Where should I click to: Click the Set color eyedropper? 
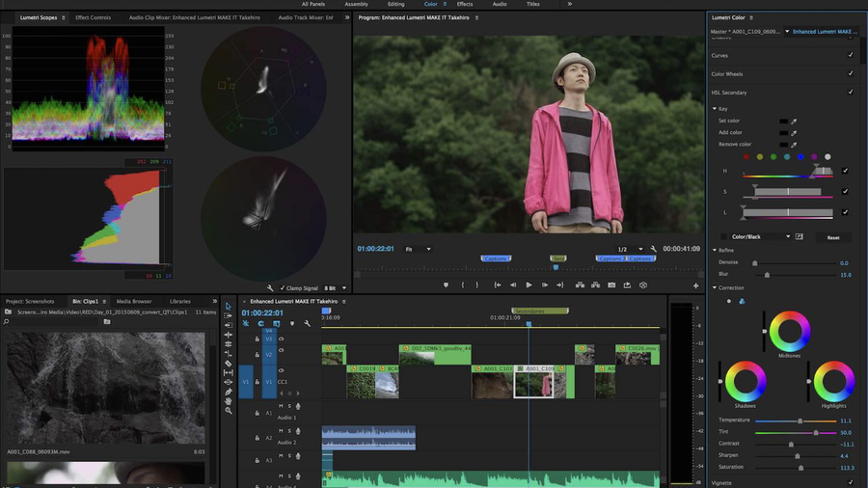[795, 122]
